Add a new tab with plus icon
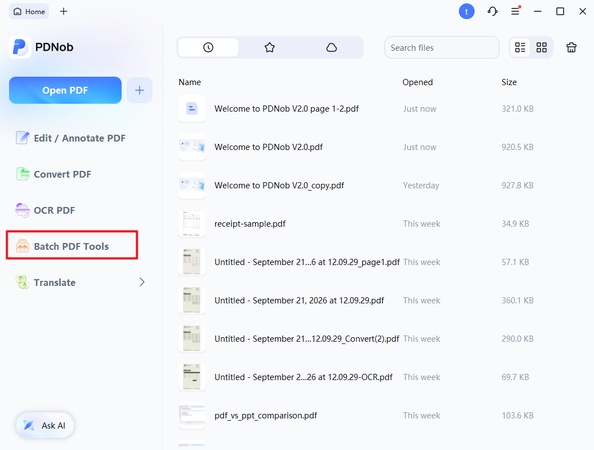 click(x=64, y=11)
